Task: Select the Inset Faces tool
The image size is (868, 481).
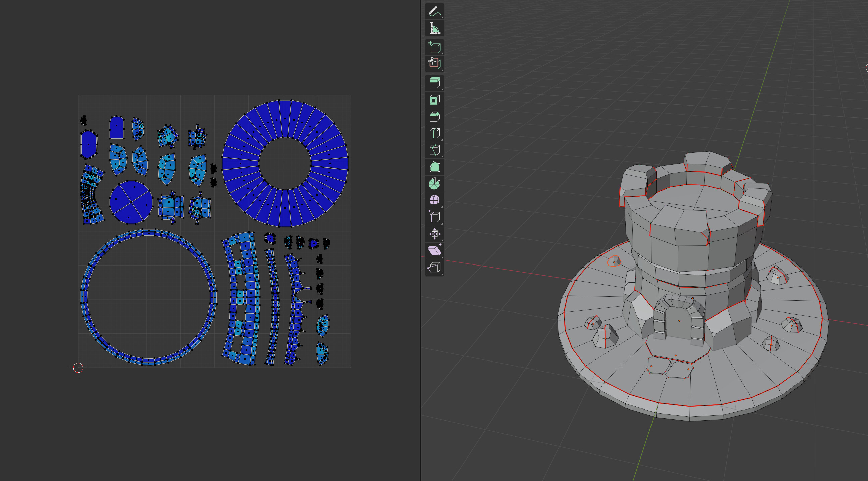Action: click(434, 100)
